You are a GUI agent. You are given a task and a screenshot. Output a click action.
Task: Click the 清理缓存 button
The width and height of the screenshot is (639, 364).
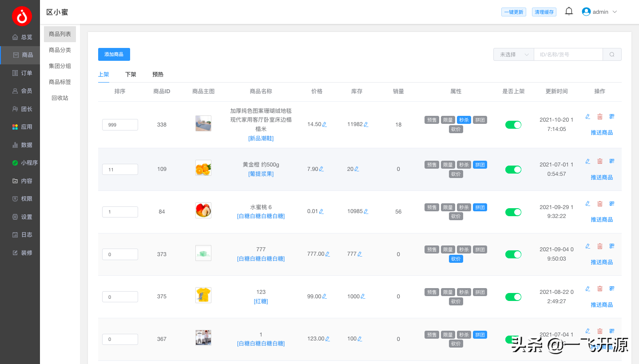click(544, 12)
